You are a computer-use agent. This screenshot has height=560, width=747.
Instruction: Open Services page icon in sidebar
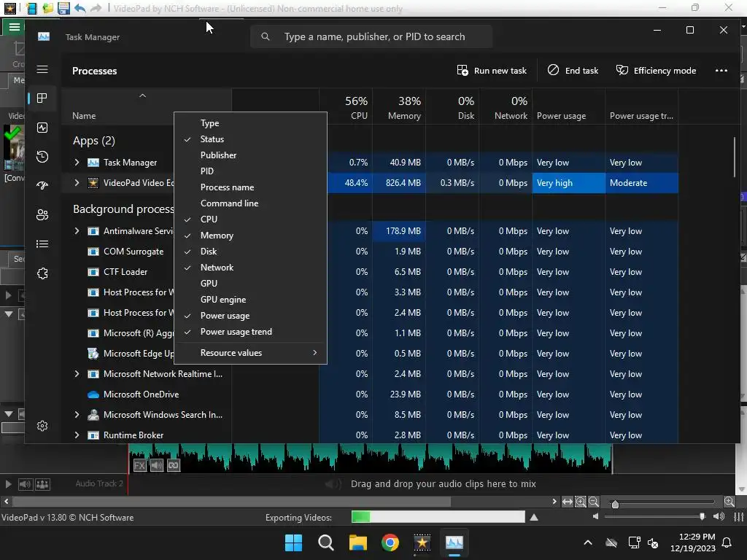(x=42, y=273)
